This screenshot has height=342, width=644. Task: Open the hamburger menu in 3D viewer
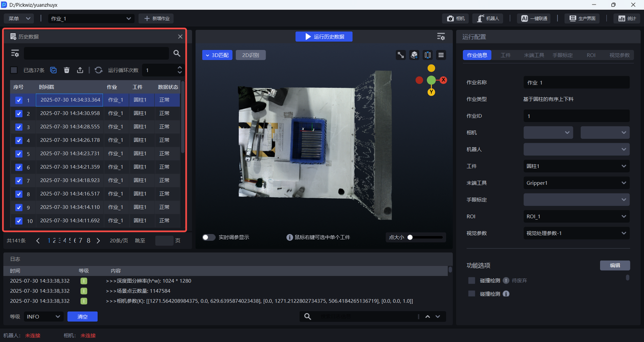(x=441, y=55)
